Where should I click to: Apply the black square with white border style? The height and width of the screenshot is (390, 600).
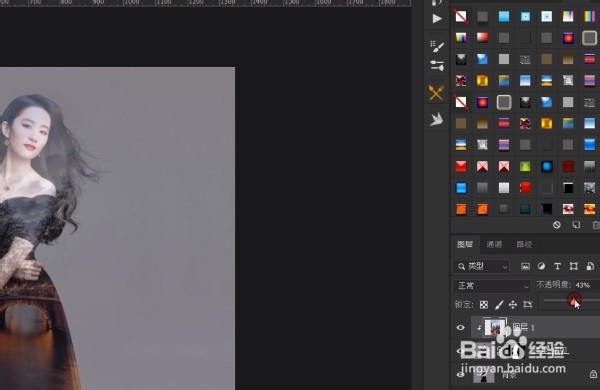click(x=568, y=188)
